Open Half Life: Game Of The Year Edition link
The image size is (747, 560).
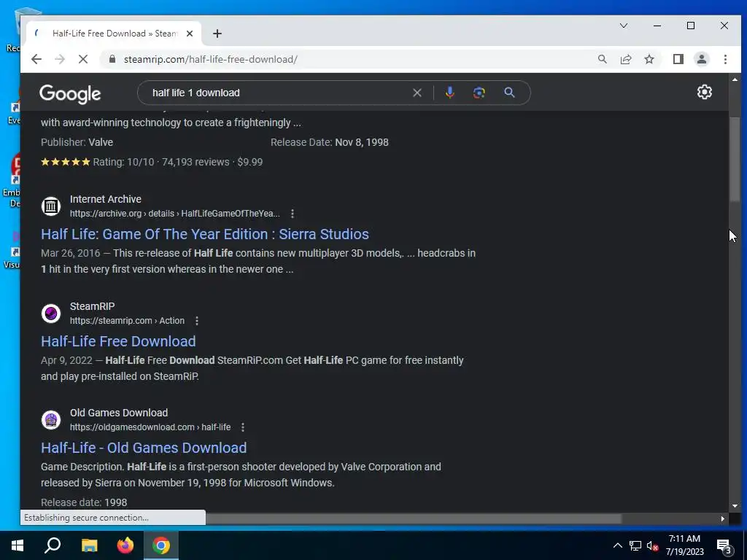(205, 234)
